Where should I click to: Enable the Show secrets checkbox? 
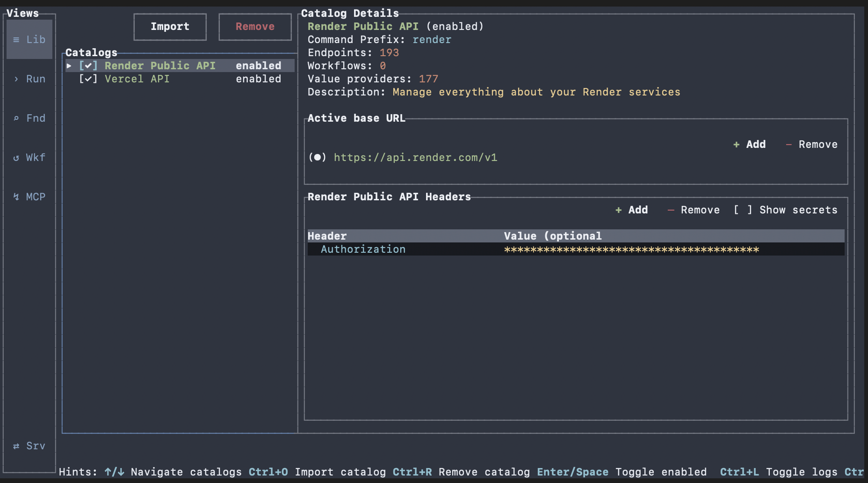[x=743, y=210]
